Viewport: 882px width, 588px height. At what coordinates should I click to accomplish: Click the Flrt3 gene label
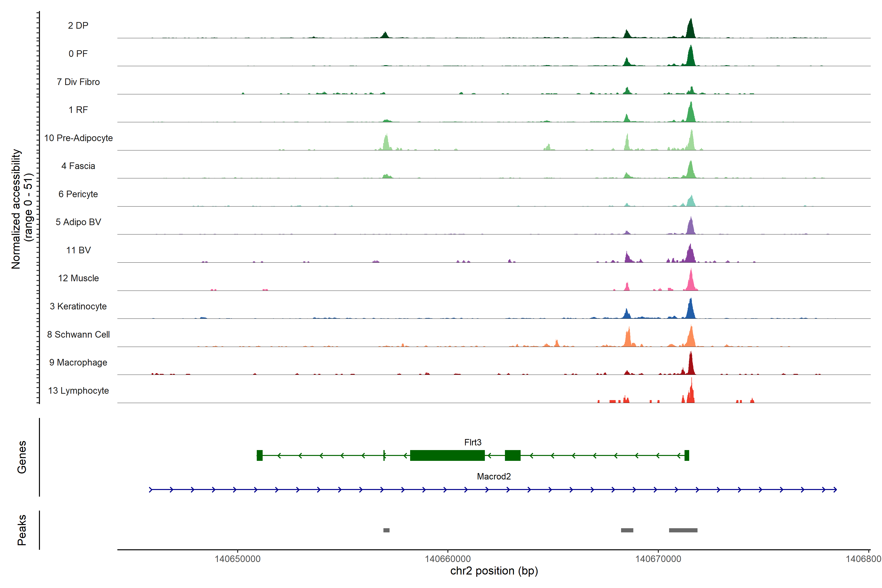click(x=473, y=442)
